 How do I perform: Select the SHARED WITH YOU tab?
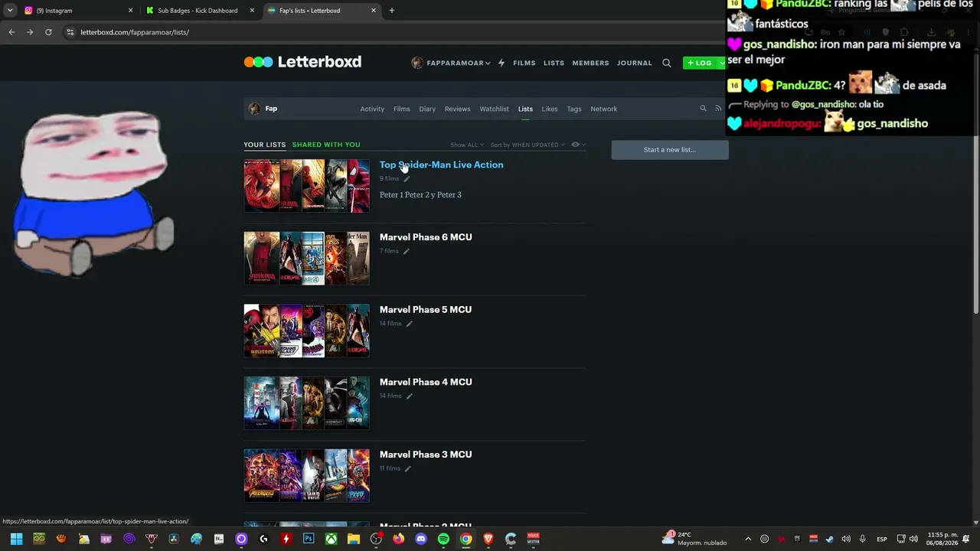coord(326,145)
